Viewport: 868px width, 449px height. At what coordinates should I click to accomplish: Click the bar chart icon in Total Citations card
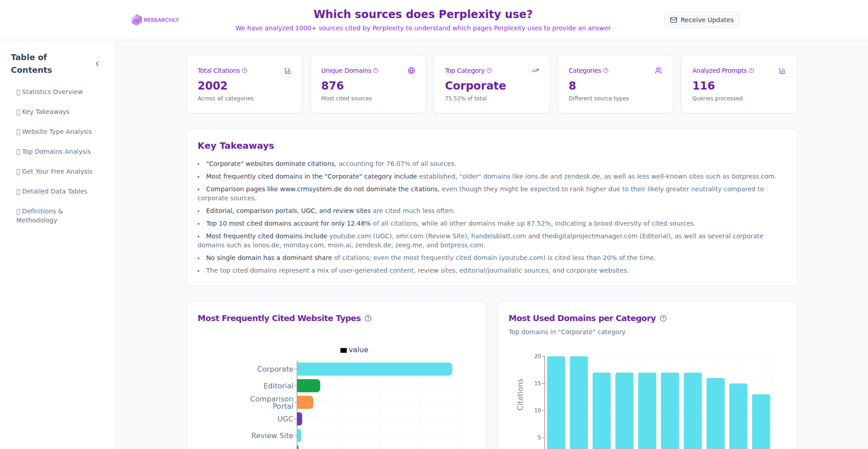pos(288,71)
